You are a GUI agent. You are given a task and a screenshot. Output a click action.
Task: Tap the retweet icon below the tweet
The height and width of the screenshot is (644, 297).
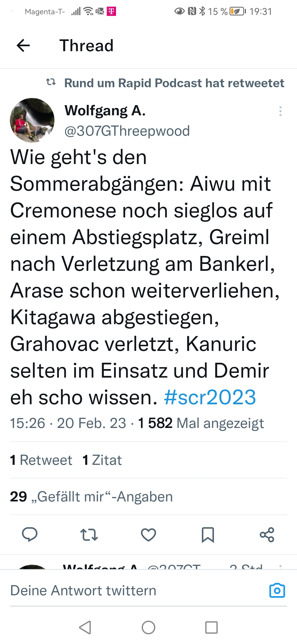click(x=89, y=535)
